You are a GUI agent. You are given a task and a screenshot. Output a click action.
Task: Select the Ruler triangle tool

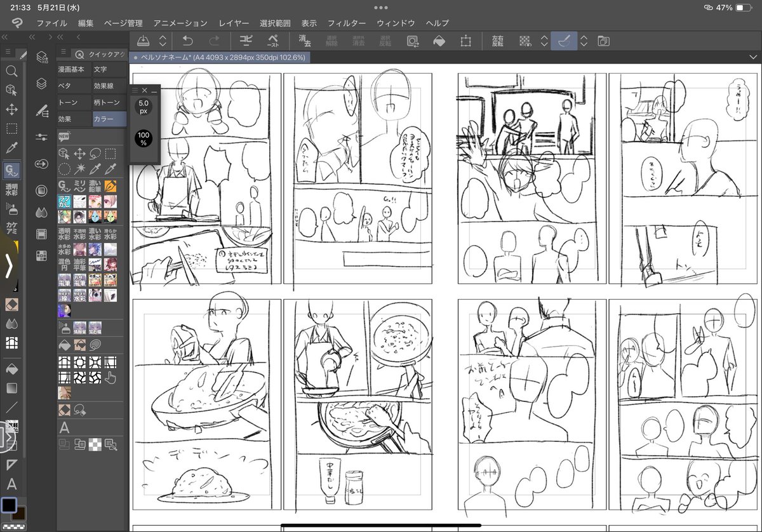11,465
